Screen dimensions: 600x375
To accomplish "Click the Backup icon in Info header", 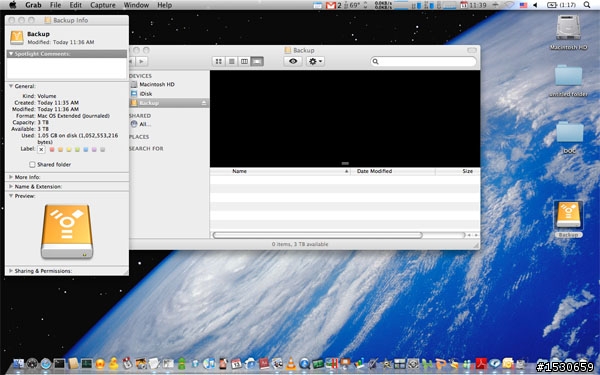I will point(17,38).
